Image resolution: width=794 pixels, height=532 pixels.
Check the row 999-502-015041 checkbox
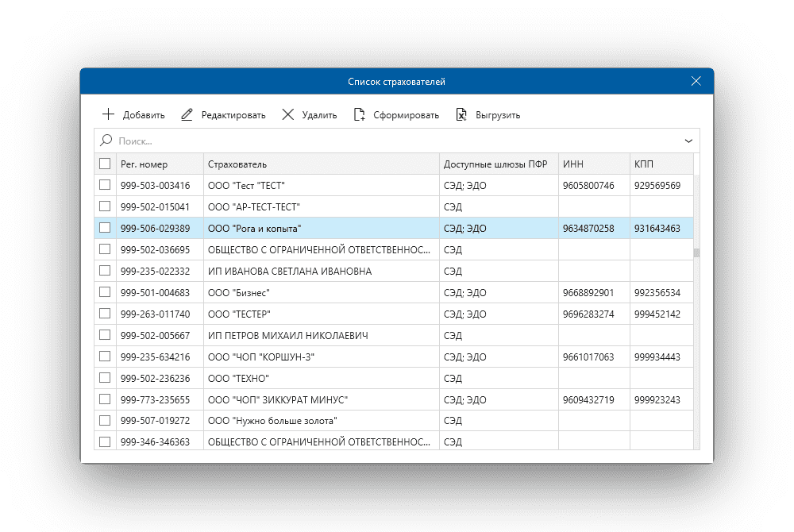pos(105,206)
